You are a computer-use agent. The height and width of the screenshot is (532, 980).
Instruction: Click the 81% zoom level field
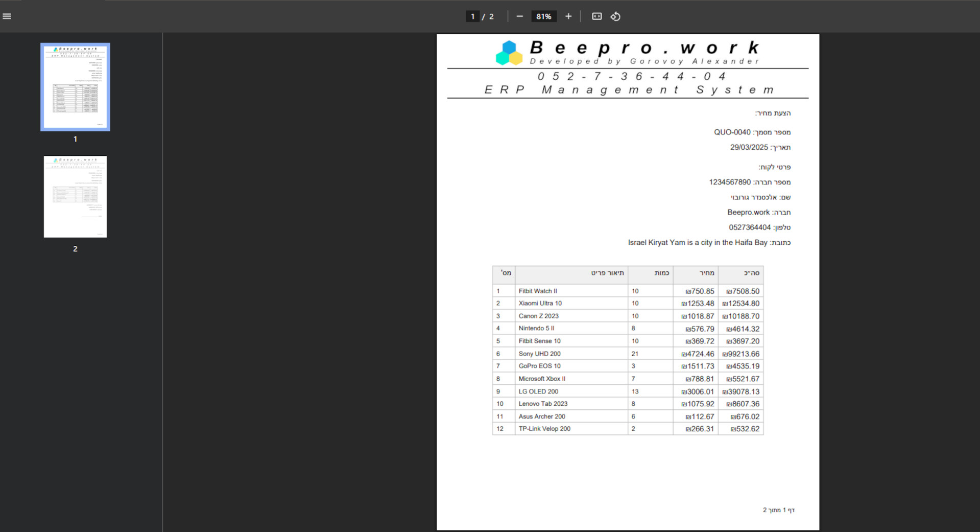543,16
